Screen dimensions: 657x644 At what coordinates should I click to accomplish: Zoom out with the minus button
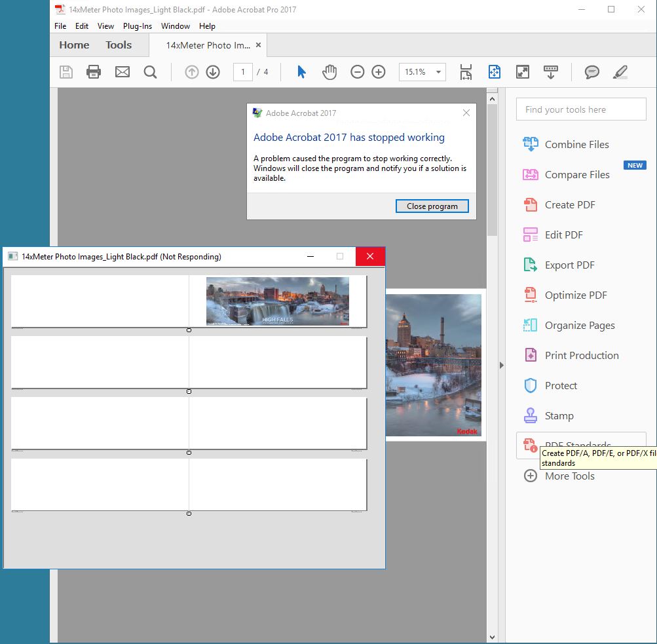tap(357, 72)
